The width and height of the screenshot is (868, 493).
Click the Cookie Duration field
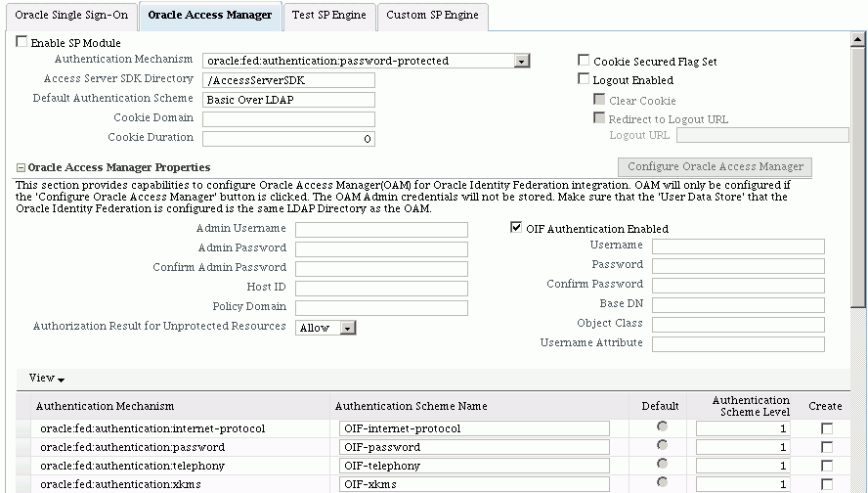pos(288,139)
